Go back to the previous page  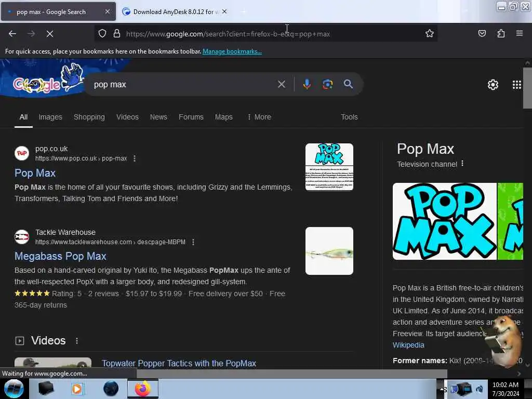(x=12, y=34)
